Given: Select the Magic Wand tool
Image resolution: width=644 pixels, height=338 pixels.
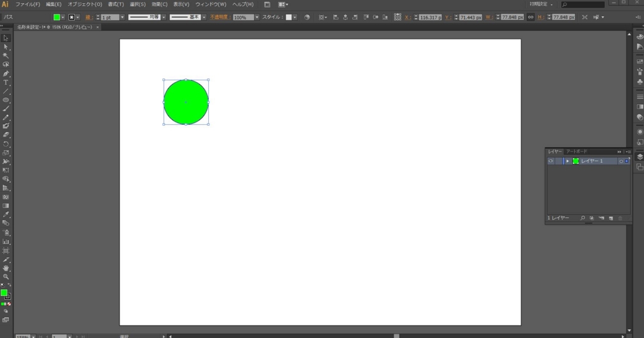Looking at the screenshot, I should tap(6, 55).
